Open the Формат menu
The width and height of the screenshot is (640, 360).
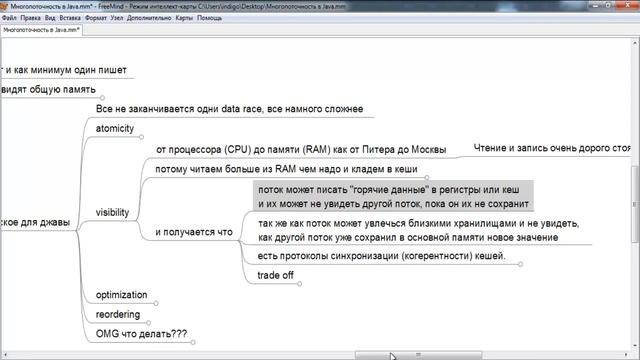(x=96, y=18)
